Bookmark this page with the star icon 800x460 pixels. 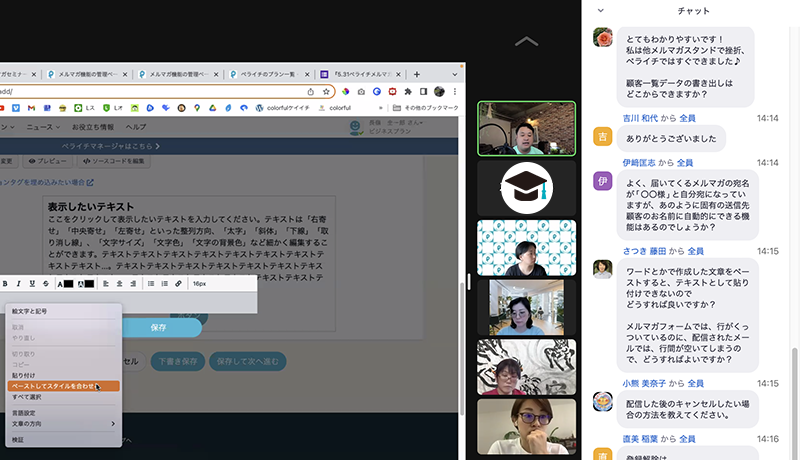(326, 91)
